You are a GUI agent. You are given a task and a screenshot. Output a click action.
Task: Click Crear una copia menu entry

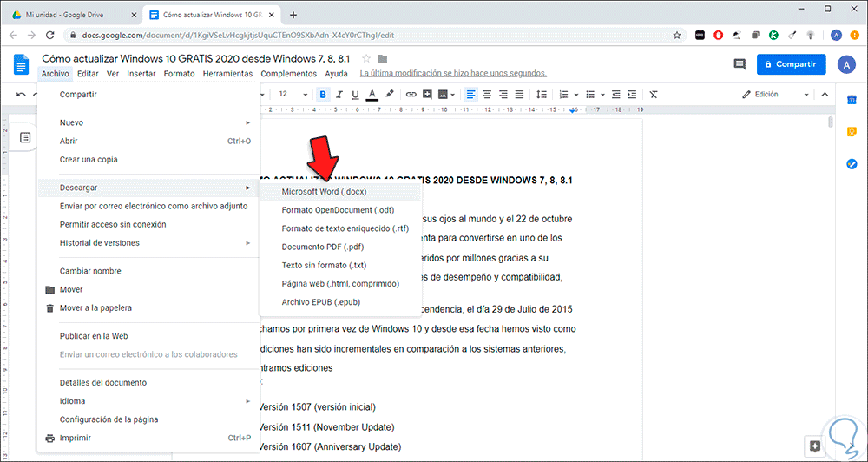[x=148, y=160]
